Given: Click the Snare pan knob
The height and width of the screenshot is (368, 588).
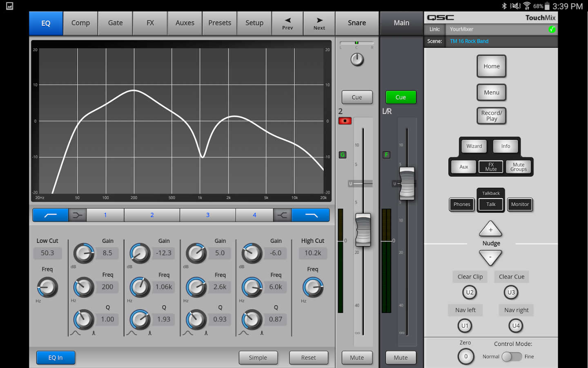Looking at the screenshot, I should [357, 60].
